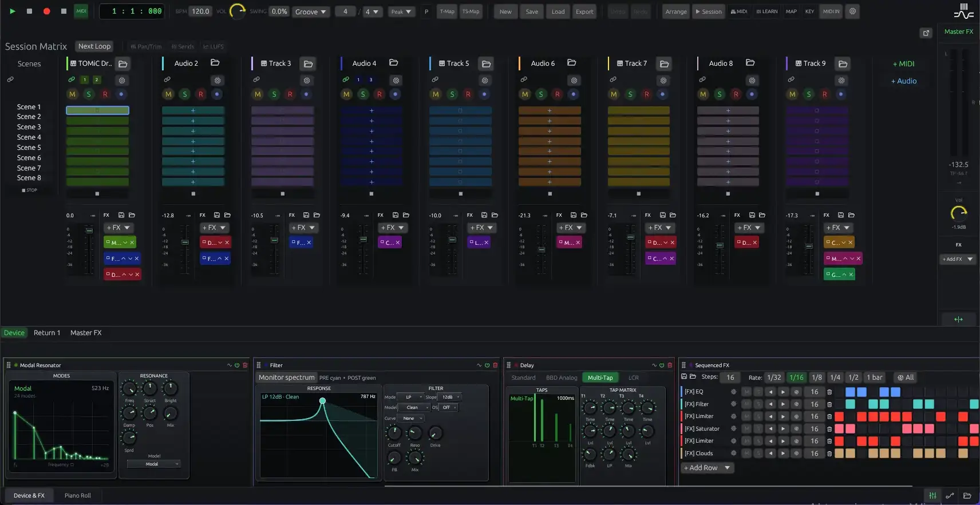Mute the TOMiC Dr.. track
The height and width of the screenshot is (505, 980).
pyautogui.click(x=72, y=94)
